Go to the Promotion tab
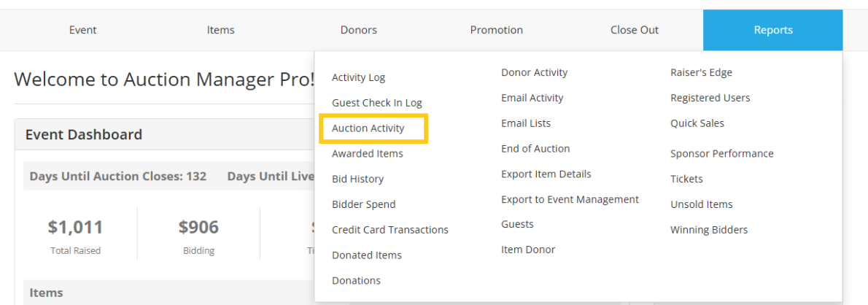 click(497, 30)
